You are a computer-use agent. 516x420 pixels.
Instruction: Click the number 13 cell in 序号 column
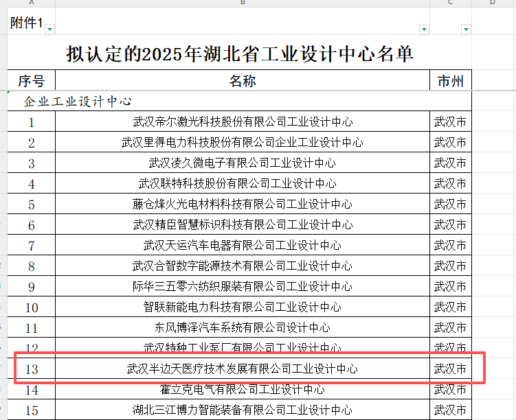32,369
